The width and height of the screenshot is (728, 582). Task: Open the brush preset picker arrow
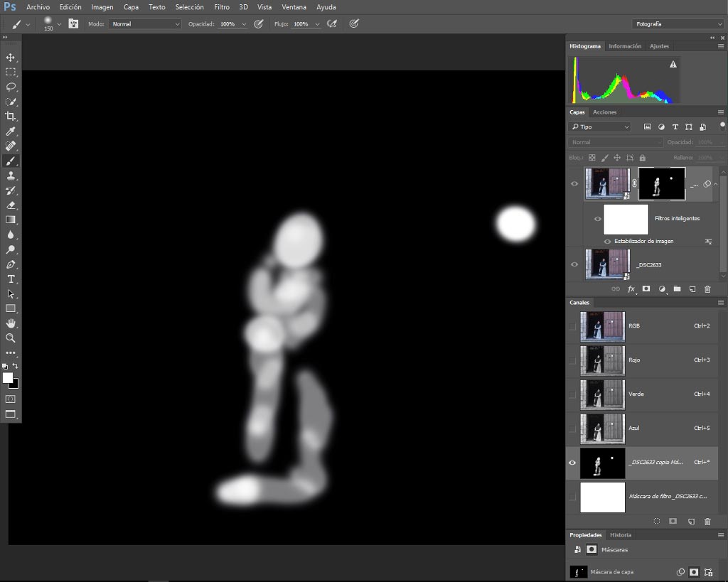pyautogui.click(x=59, y=24)
